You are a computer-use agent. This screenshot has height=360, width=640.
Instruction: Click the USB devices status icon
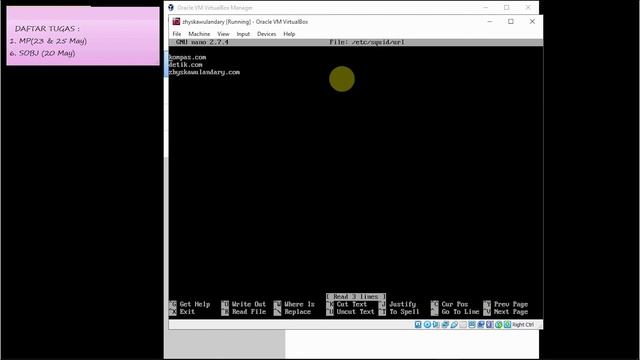[x=454, y=324]
